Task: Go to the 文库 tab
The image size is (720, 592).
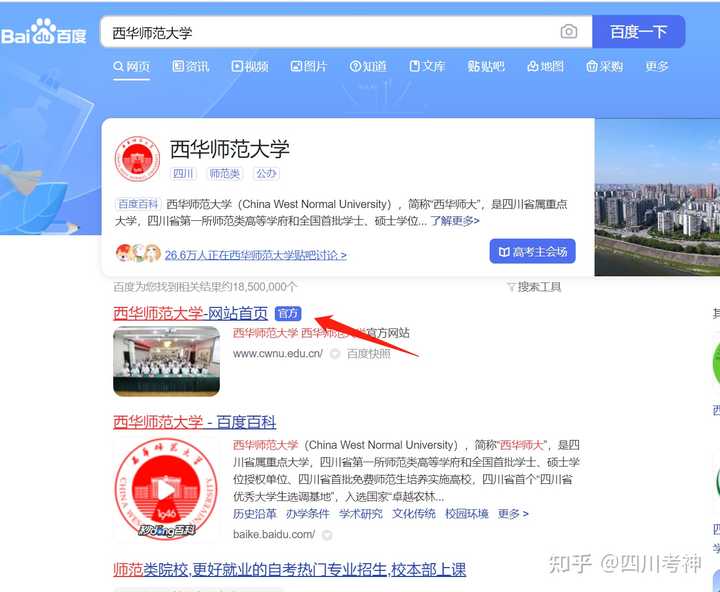Action: [x=427, y=67]
